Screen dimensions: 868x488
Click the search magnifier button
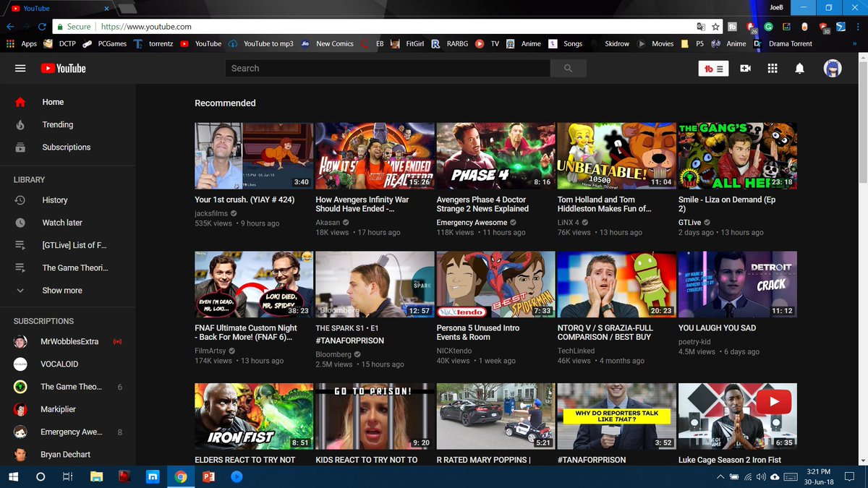tap(568, 68)
